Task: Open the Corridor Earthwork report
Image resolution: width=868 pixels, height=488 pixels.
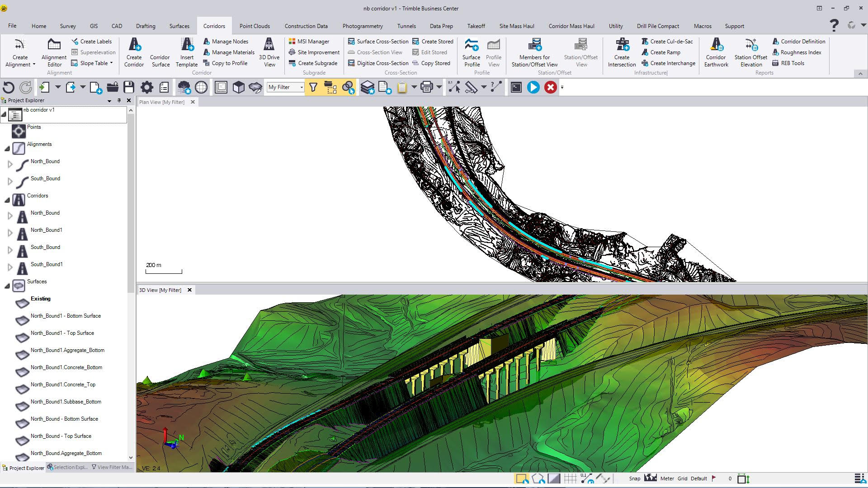Action: click(x=716, y=52)
